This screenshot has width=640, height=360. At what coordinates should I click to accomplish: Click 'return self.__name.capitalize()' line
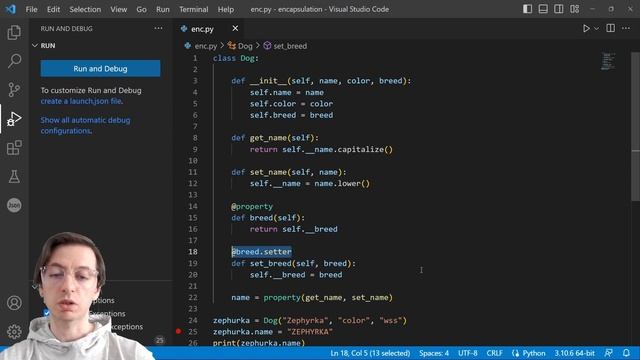coord(321,149)
